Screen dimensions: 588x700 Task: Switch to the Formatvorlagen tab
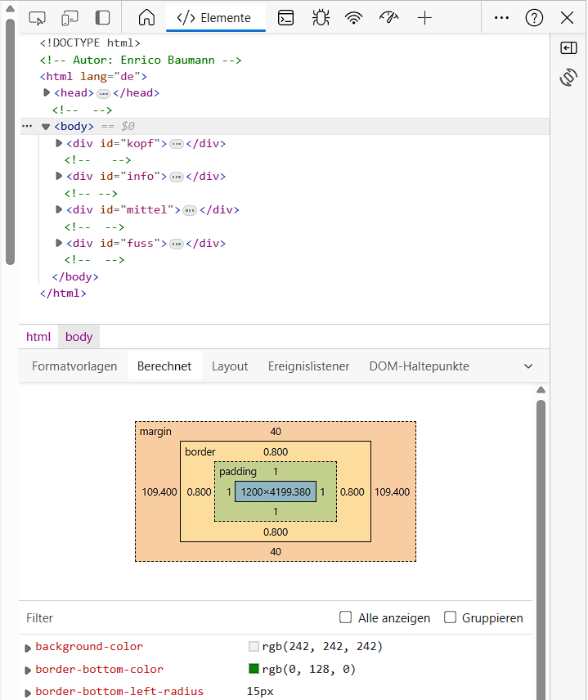point(74,366)
